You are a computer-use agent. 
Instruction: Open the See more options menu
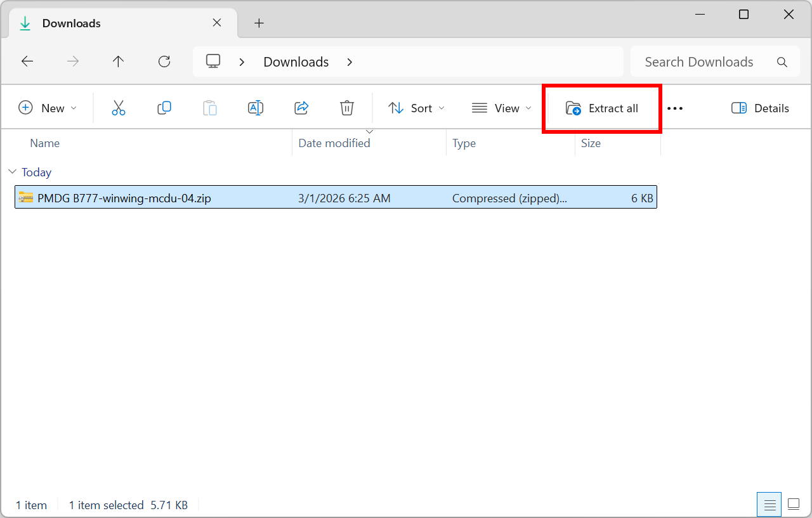(x=674, y=108)
